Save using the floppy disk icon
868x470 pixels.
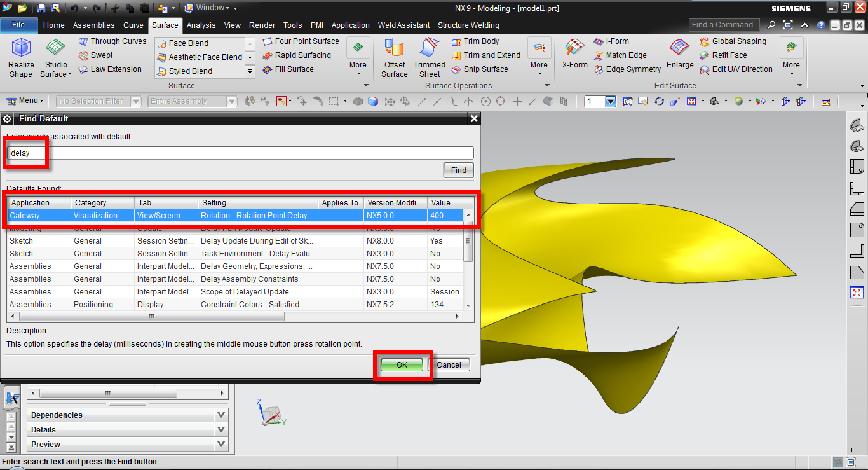click(x=41, y=8)
